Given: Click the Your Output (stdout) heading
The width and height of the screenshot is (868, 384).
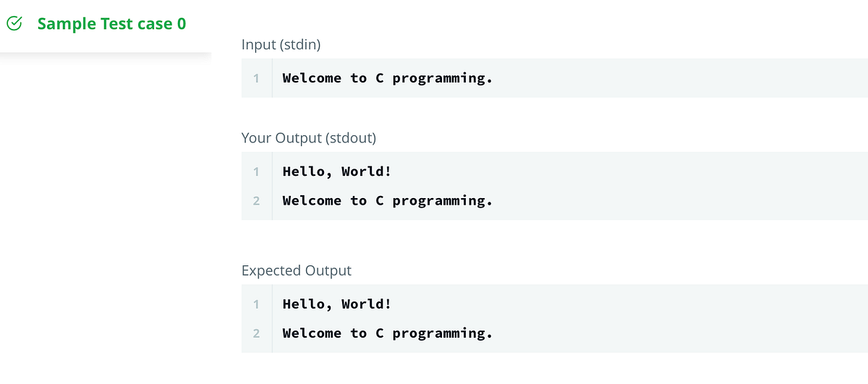Looking at the screenshot, I should [x=308, y=137].
